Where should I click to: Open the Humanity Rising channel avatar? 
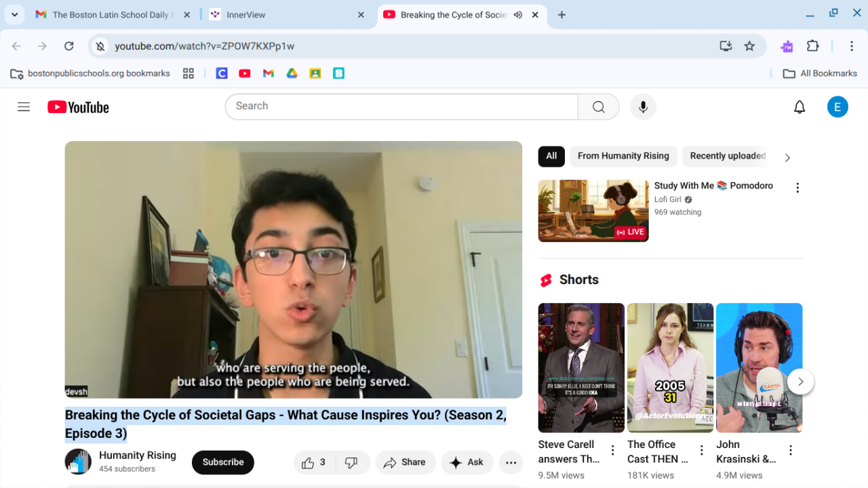pyautogui.click(x=78, y=462)
